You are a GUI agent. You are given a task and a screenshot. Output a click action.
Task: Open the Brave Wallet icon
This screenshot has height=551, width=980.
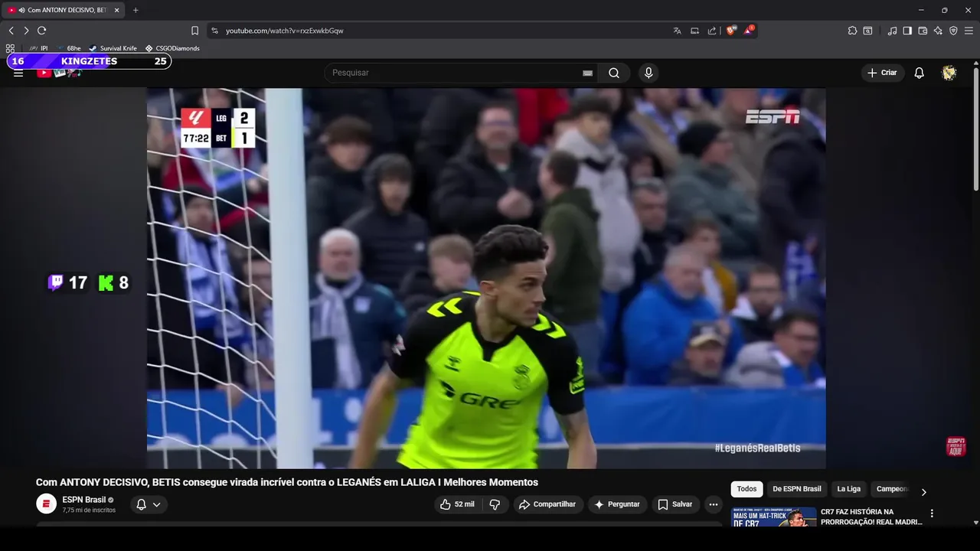[923, 31]
